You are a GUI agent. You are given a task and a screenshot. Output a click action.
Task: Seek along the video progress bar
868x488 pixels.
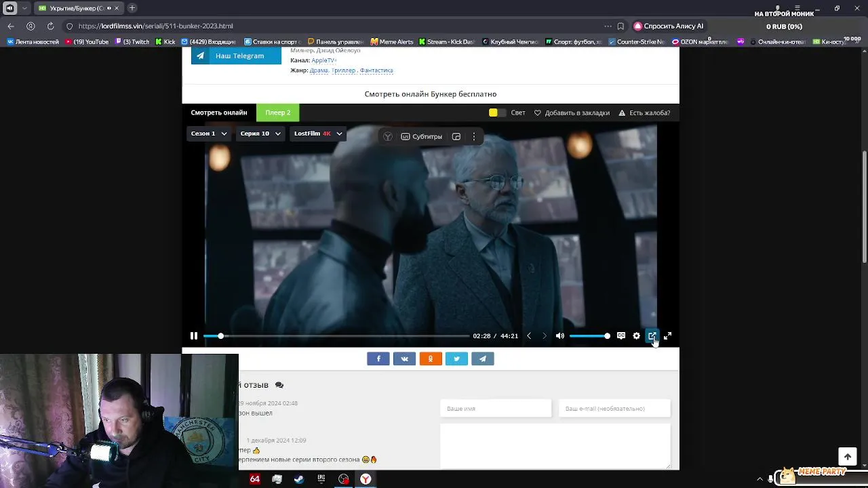click(x=336, y=335)
